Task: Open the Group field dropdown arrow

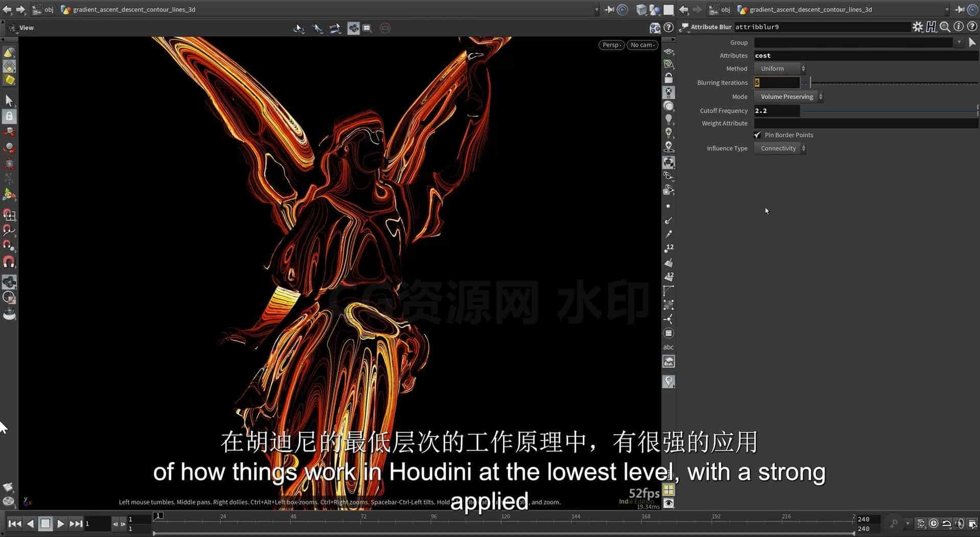Action: click(x=959, y=42)
